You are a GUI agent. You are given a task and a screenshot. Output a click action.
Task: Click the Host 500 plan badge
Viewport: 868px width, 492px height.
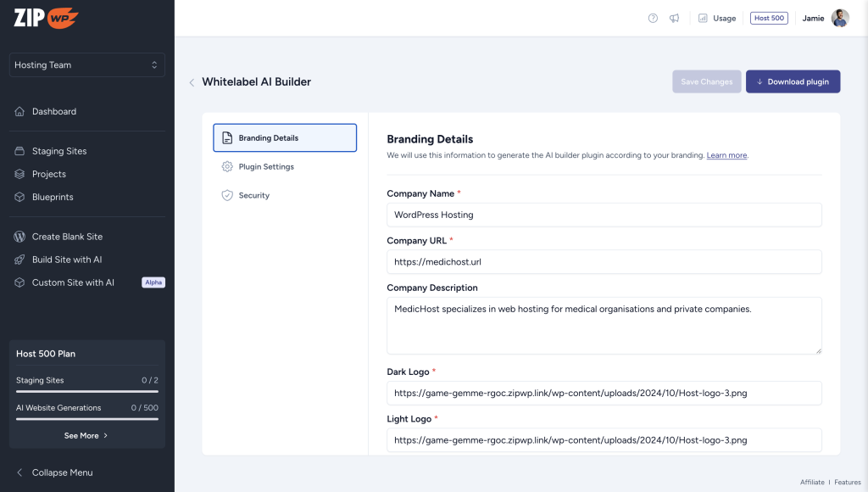[769, 19]
